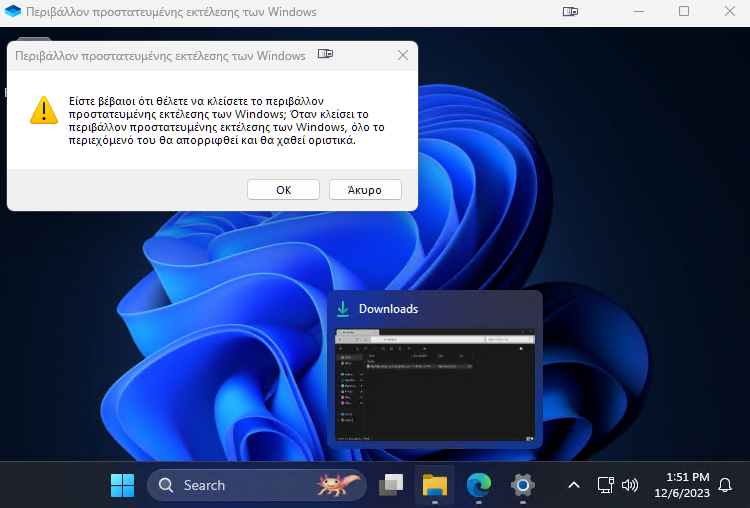The height and width of the screenshot is (508, 750).
Task: Open clock showing 1:51 PM
Action: pyautogui.click(x=682, y=485)
